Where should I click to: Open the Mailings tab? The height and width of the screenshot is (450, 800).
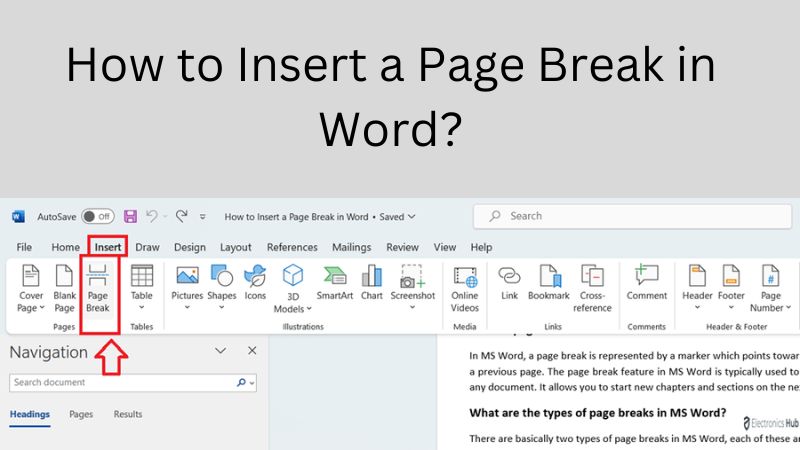352,247
